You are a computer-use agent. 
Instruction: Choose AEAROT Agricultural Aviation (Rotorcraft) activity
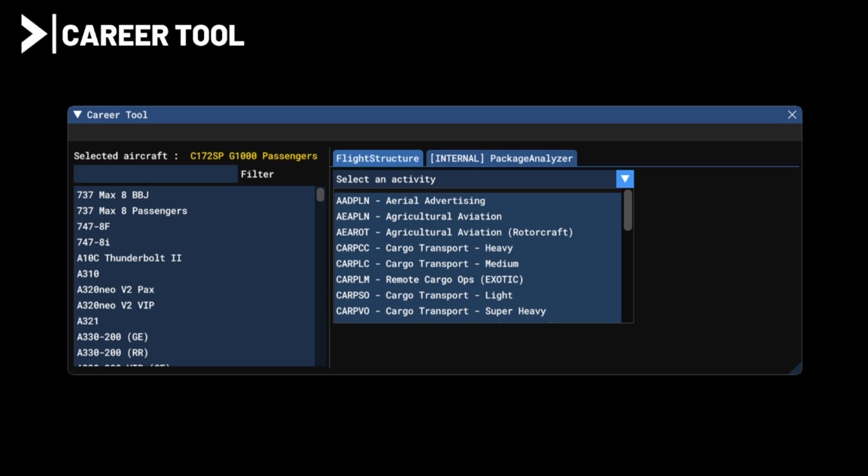pyautogui.click(x=454, y=233)
